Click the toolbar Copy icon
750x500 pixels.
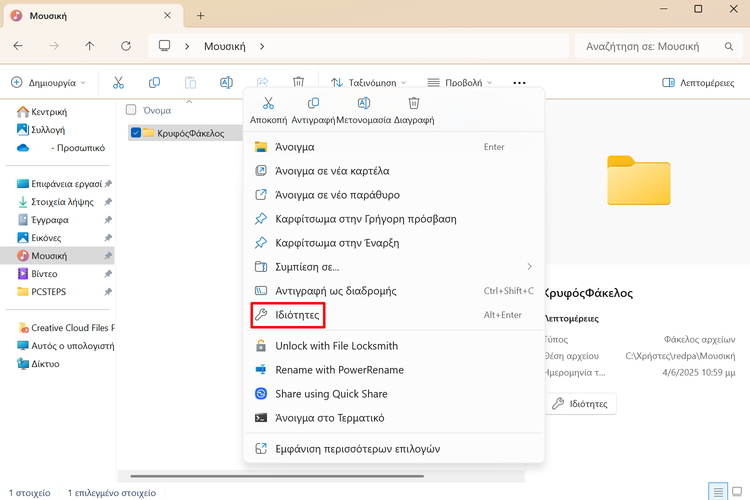click(154, 82)
